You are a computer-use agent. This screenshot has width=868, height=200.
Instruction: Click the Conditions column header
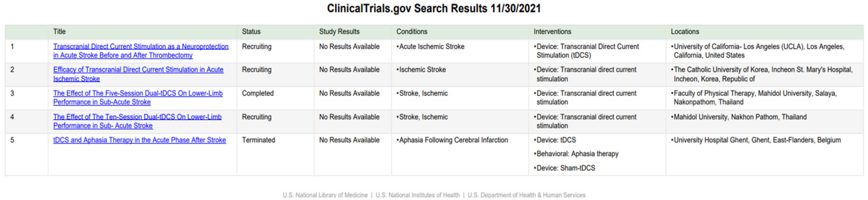pyautogui.click(x=411, y=32)
